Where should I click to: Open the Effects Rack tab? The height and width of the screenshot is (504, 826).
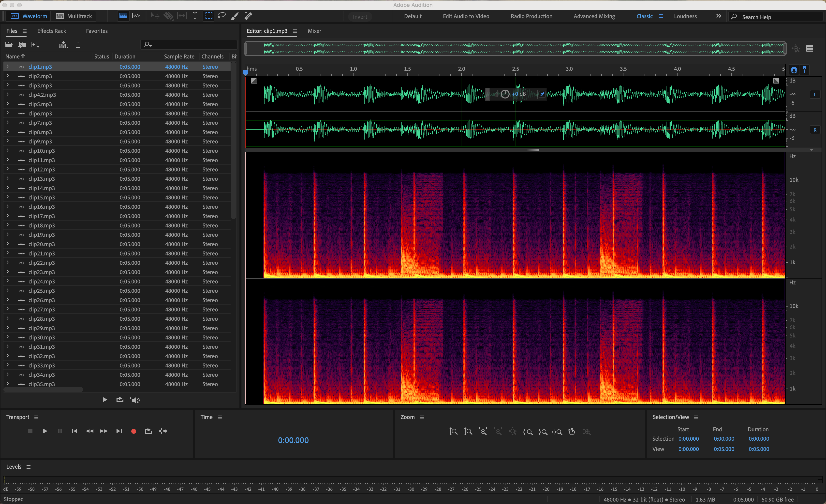click(x=52, y=31)
